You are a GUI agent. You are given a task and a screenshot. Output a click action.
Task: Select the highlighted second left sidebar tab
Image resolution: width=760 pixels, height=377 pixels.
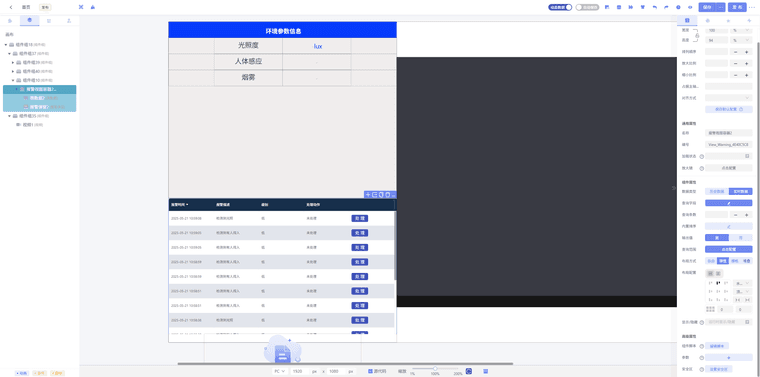point(30,20)
